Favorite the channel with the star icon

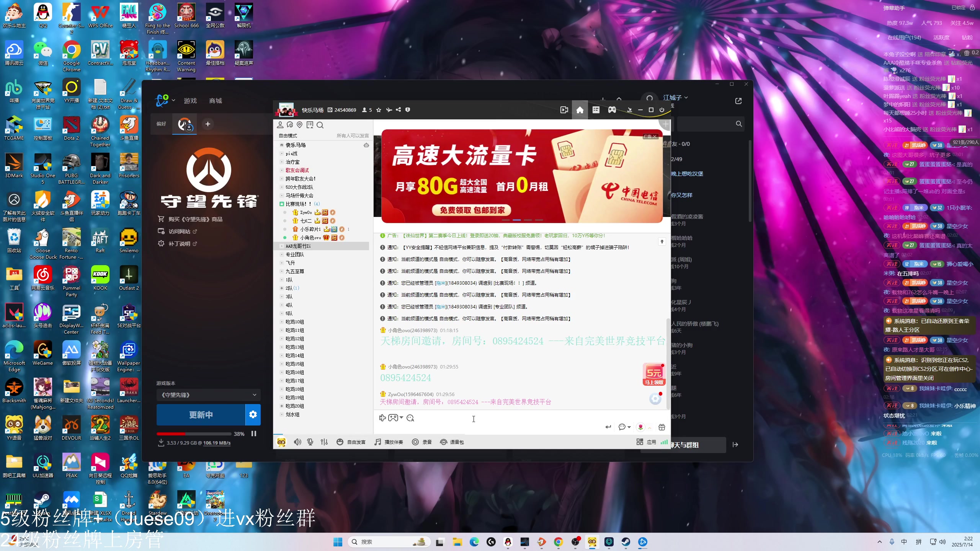click(379, 110)
